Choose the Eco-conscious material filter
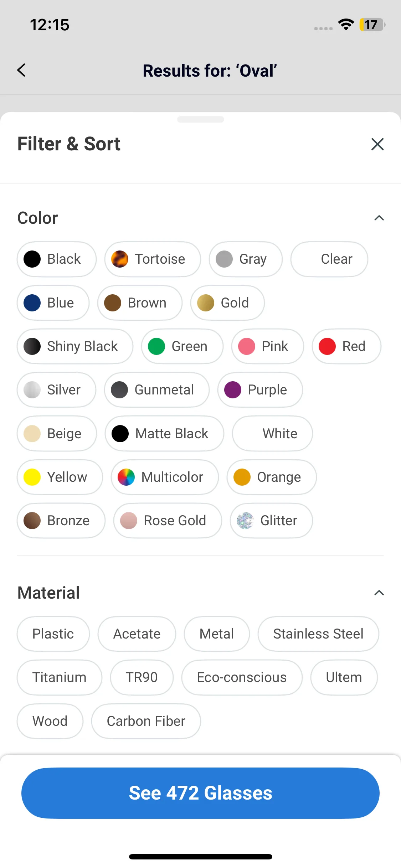Image resolution: width=401 pixels, height=868 pixels. (x=242, y=677)
